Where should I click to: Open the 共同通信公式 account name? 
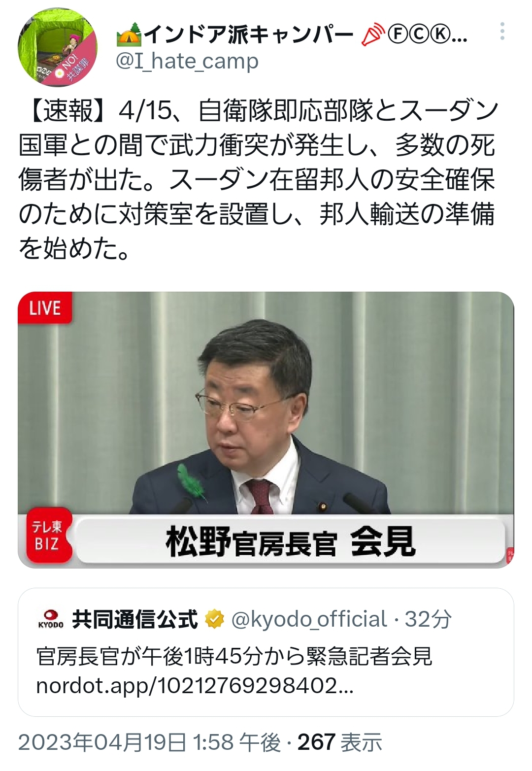(x=135, y=619)
